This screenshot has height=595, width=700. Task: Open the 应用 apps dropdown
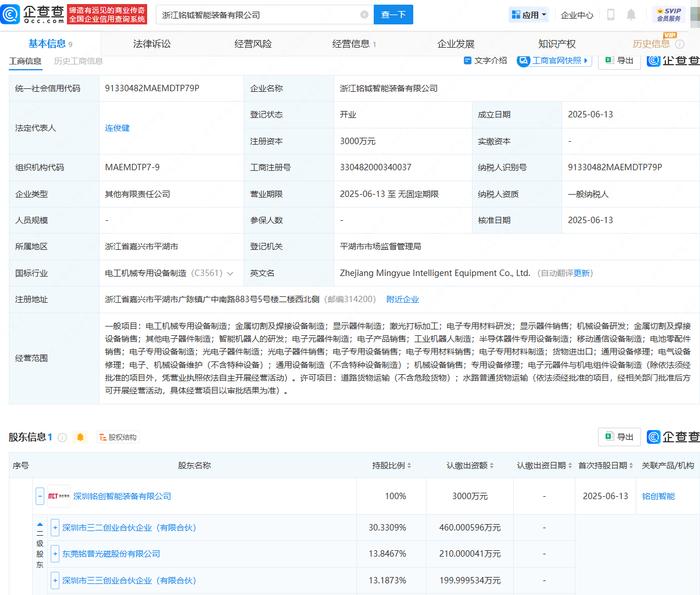[x=529, y=15]
